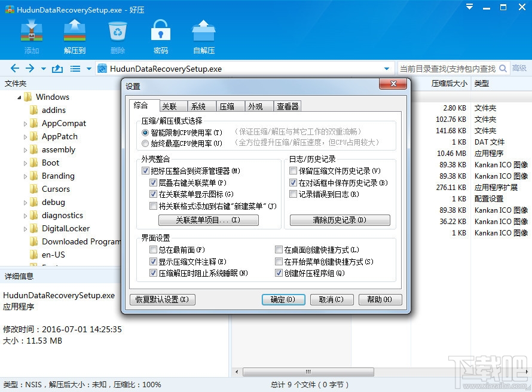Click the up-one-level folder icon
Screen dimensions: 532x392
coord(57,69)
